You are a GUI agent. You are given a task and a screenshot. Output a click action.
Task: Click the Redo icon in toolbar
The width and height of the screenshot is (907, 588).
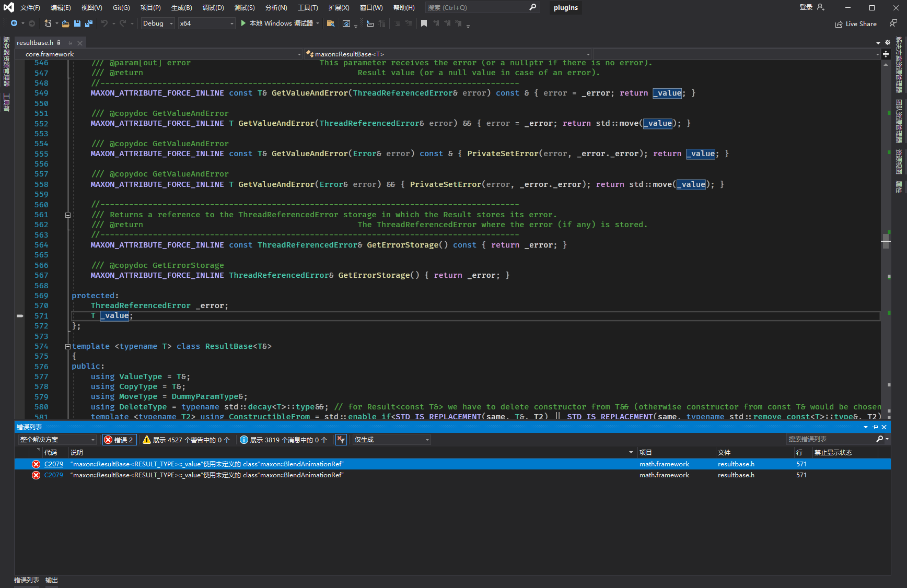(x=123, y=23)
